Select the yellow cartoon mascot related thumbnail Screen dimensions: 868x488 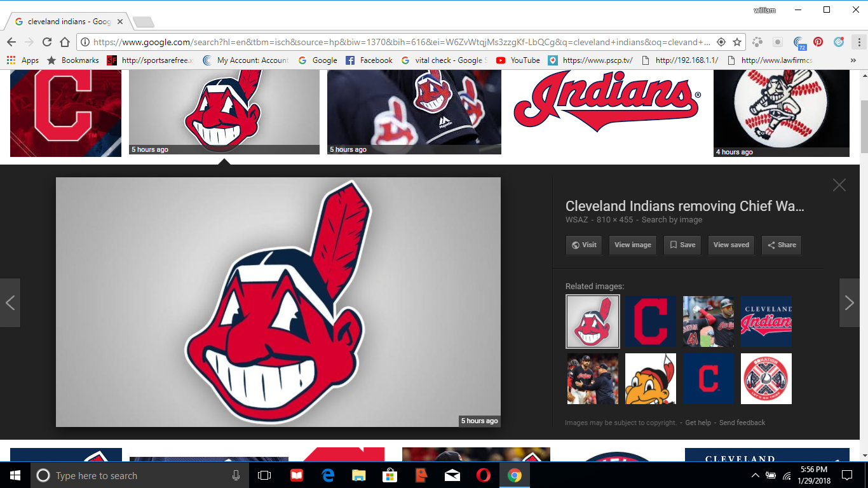point(651,379)
